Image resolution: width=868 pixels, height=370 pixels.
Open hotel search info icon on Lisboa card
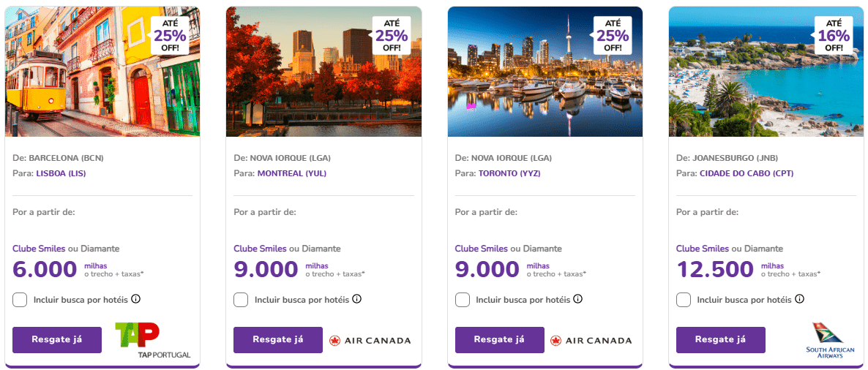point(135,299)
